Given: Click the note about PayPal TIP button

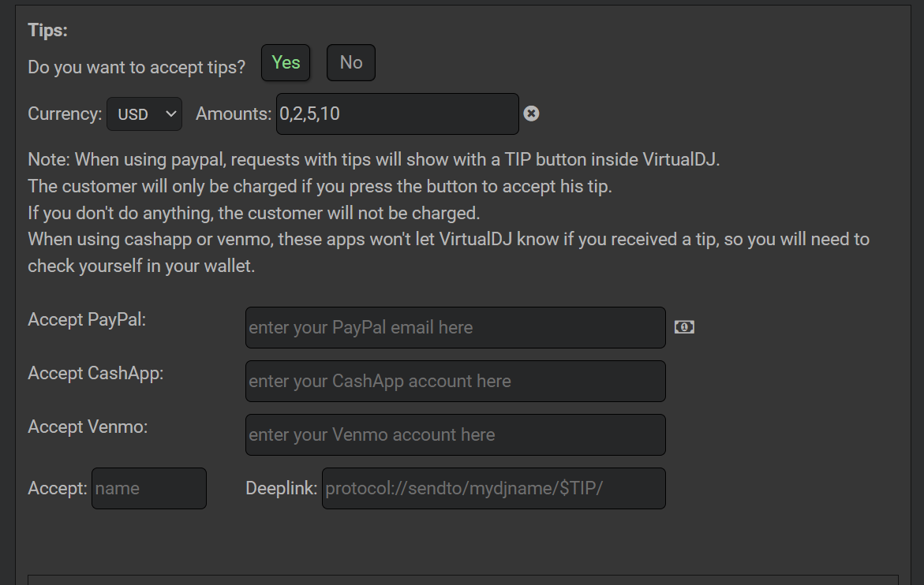Looking at the screenshot, I should 373,159.
